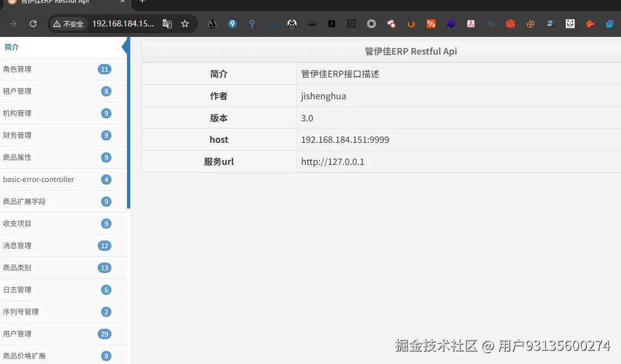The image size is (621, 364).
Task: Open the 商品类别 sidebar entry
Action: (63, 268)
